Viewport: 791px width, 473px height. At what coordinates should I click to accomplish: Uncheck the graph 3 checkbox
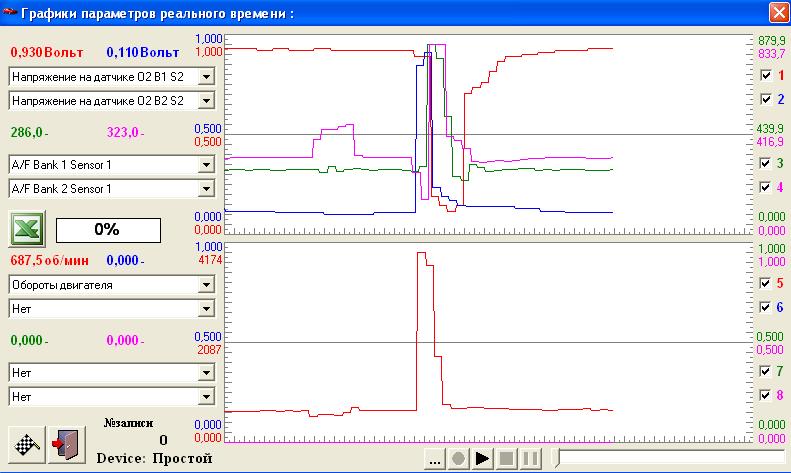point(766,162)
